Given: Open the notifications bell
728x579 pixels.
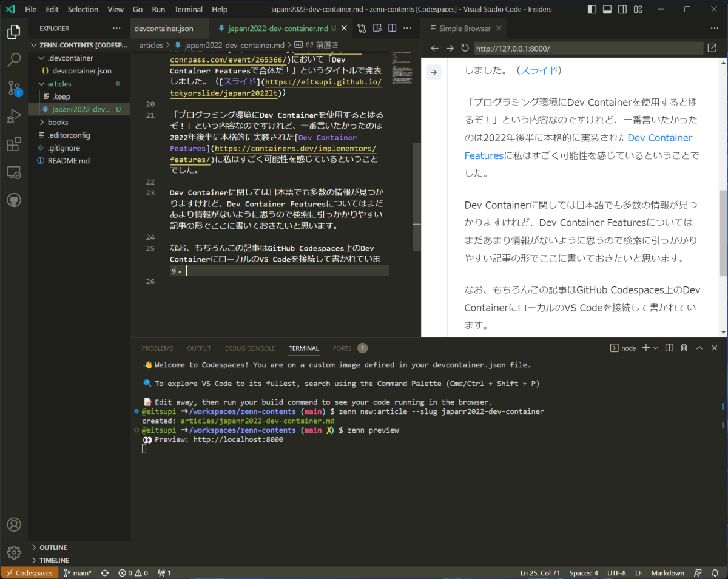Looking at the screenshot, I should [716, 573].
